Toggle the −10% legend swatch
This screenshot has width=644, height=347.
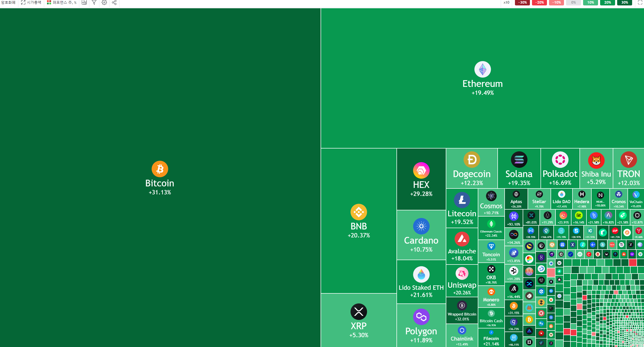(556, 3)
